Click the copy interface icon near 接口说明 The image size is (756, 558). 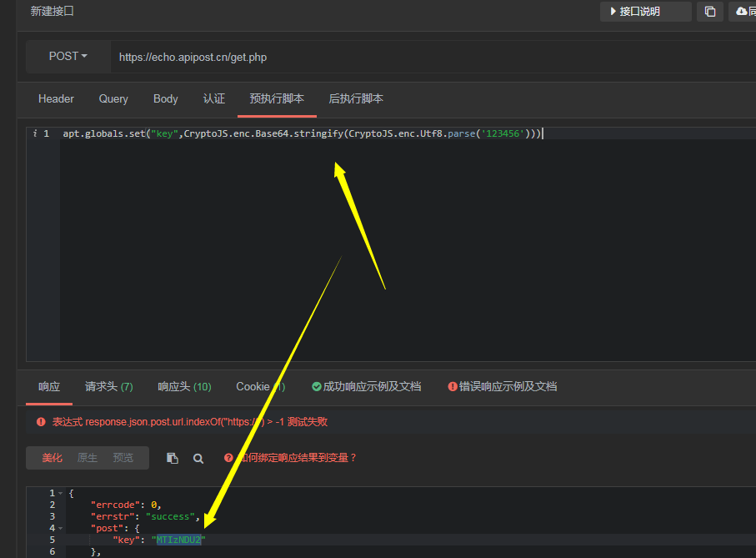tap(710, 12)
